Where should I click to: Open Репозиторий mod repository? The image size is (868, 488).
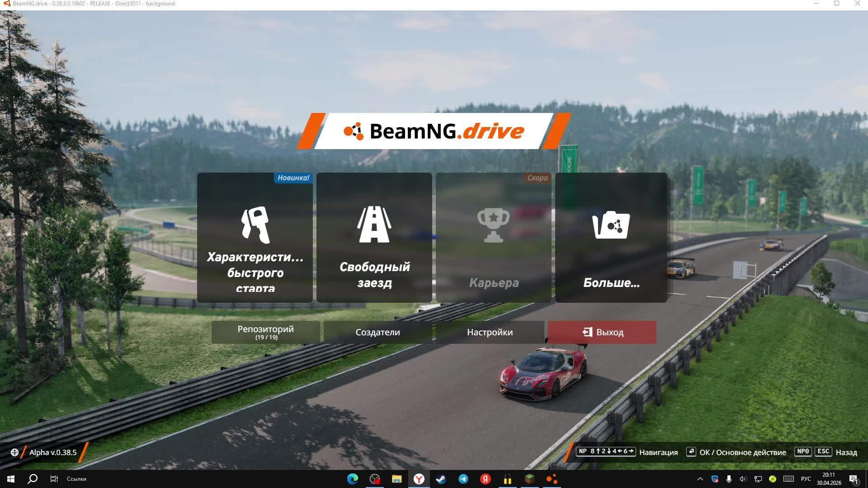pyautogui.click(x=266, y=332)
